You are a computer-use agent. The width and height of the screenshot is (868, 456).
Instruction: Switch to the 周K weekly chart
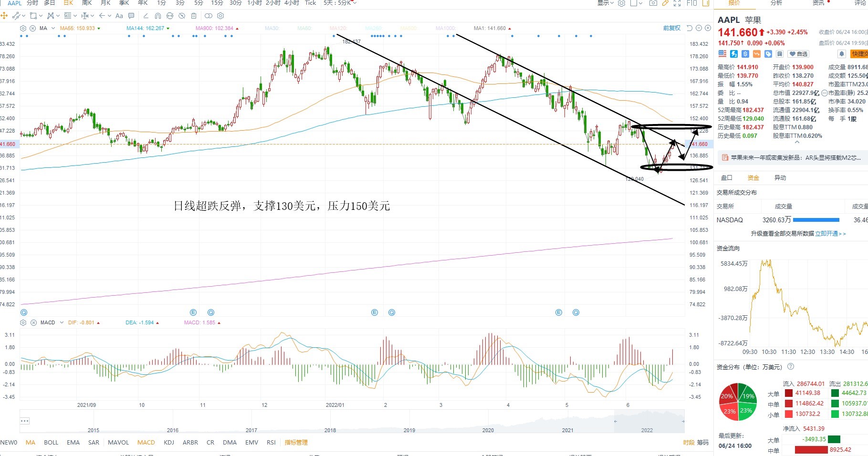[x=87, y=3]
